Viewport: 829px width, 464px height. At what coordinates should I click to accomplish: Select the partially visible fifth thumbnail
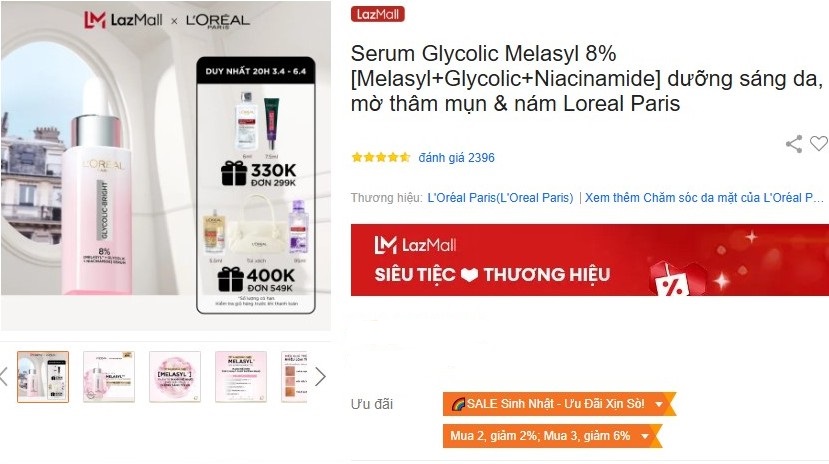[x=294, y=377]
